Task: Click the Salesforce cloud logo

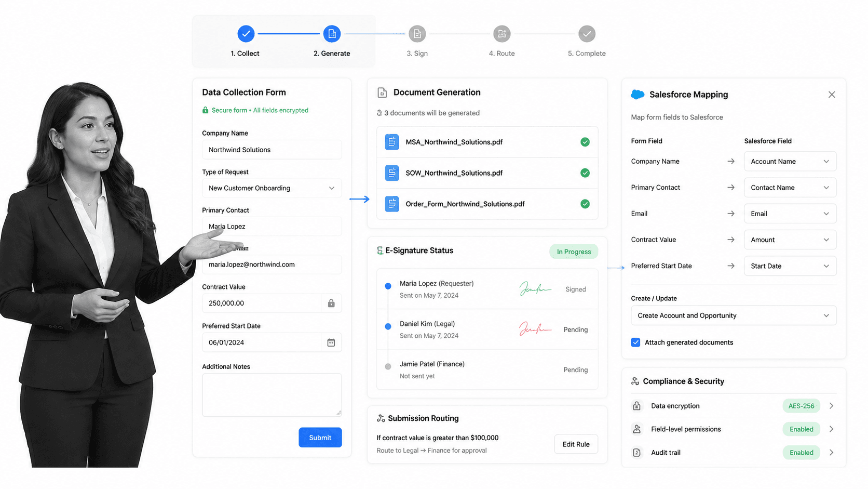Action: pyautogui.click(x=638, y=95)
